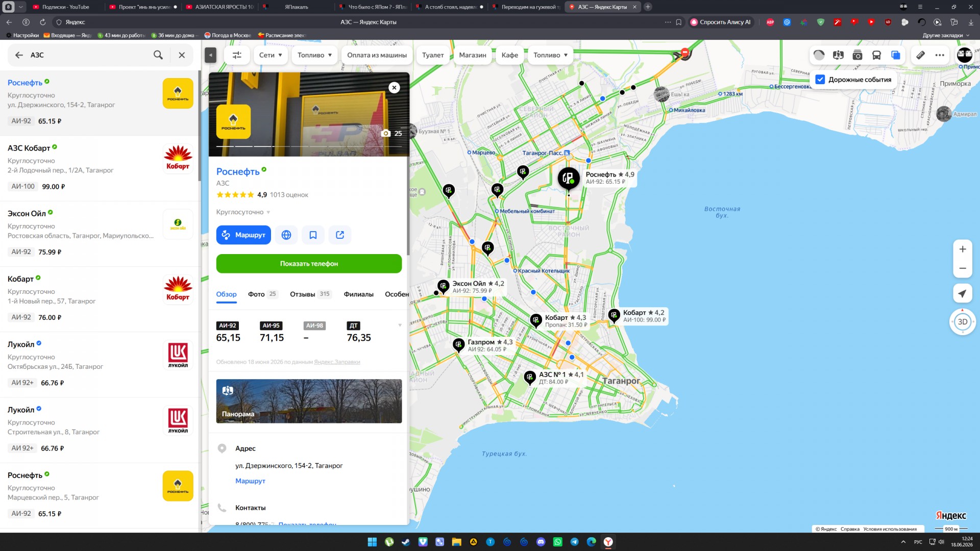The image size is (980, 551).
Task: Expand the fuel prices list arrow
Action: click(x=400, y=325)
